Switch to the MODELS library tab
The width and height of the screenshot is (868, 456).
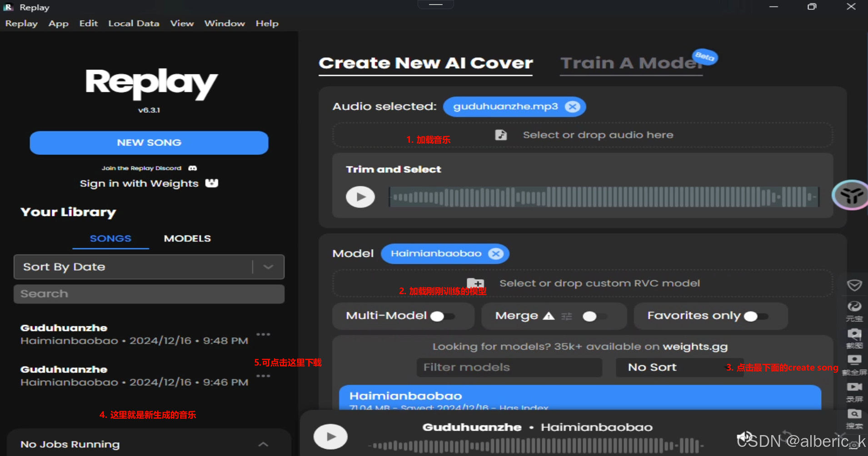pos(187,239)
